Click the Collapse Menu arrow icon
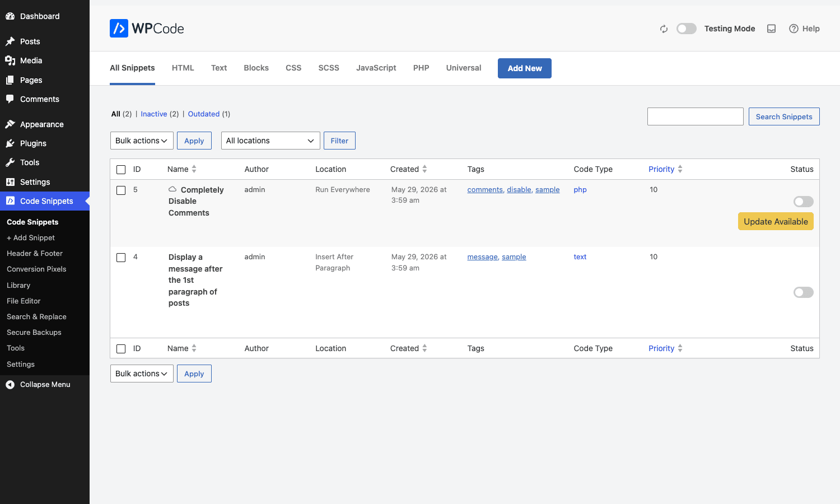 click(10, 385)
